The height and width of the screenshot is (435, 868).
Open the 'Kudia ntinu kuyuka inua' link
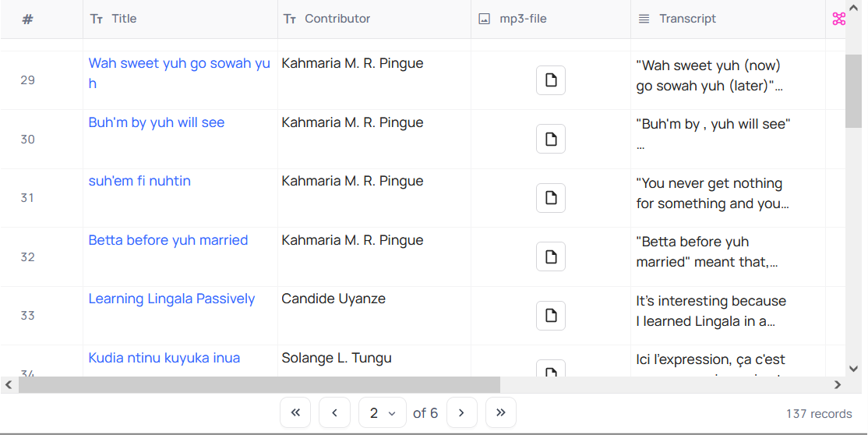(x=164, y=358)
